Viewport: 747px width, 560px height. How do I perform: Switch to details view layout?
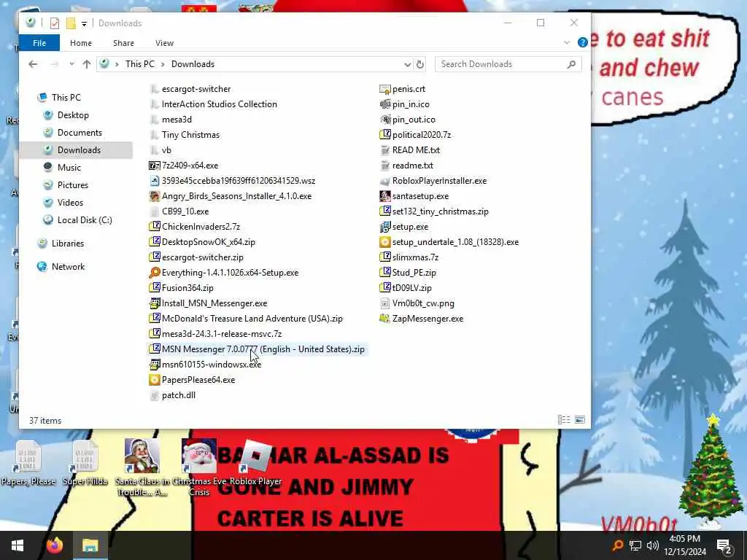click(x=564, y=419)
